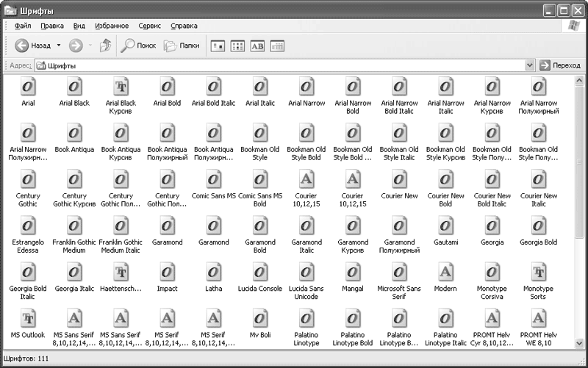Viewport: 588px width, 368px height.
Task: Select the Gautami font
Action: [445, 231]
